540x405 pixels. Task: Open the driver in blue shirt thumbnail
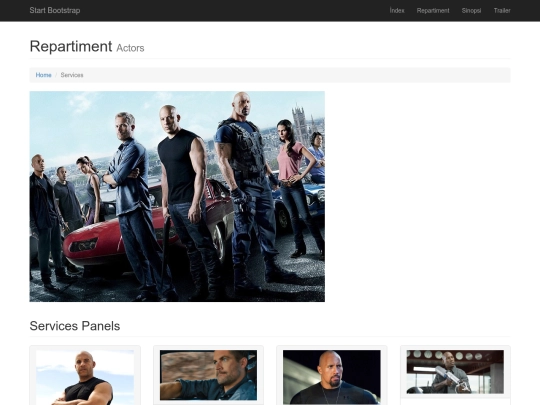[208, 375]
